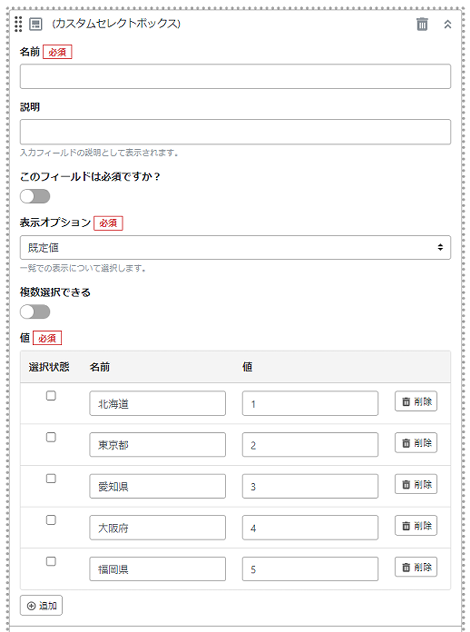Check the 福岡県 selection checkbox

[x=51, y=561]
